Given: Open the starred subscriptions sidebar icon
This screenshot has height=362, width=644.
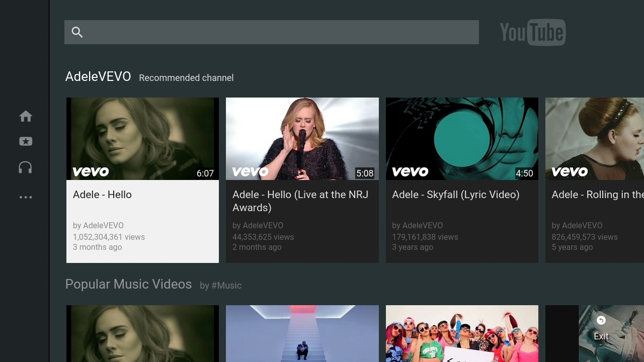Looking at the screenshot, I should [26, 142].
